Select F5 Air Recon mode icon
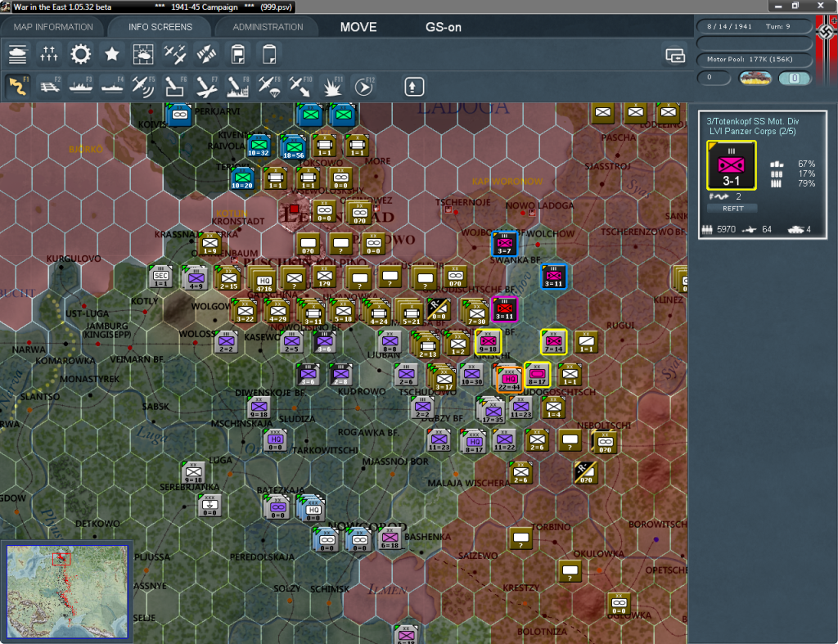 [x=143, y=87]
